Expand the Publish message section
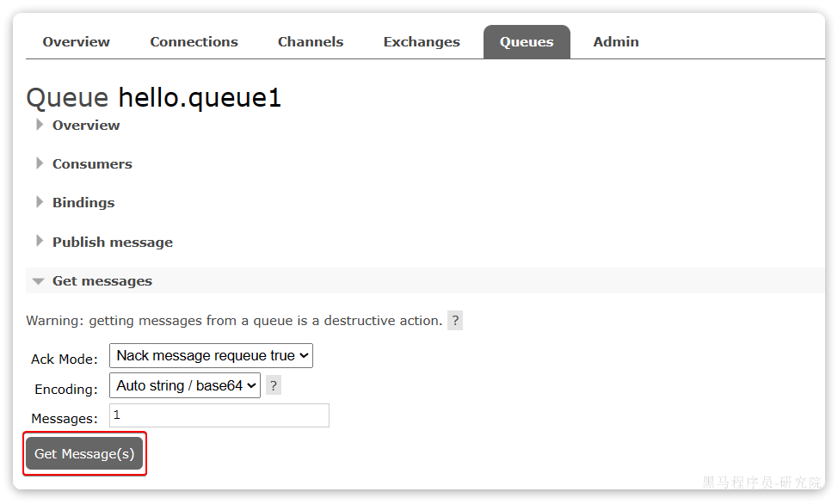 coord(112,243)
